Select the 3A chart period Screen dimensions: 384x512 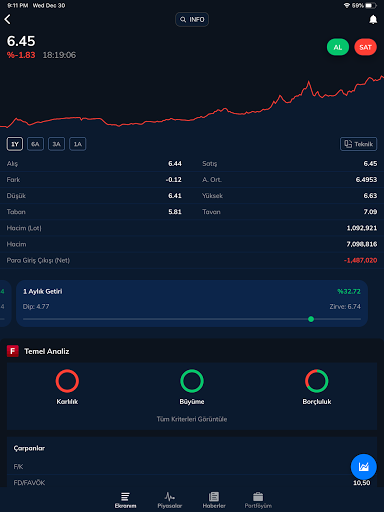click(x=56, y=144)
